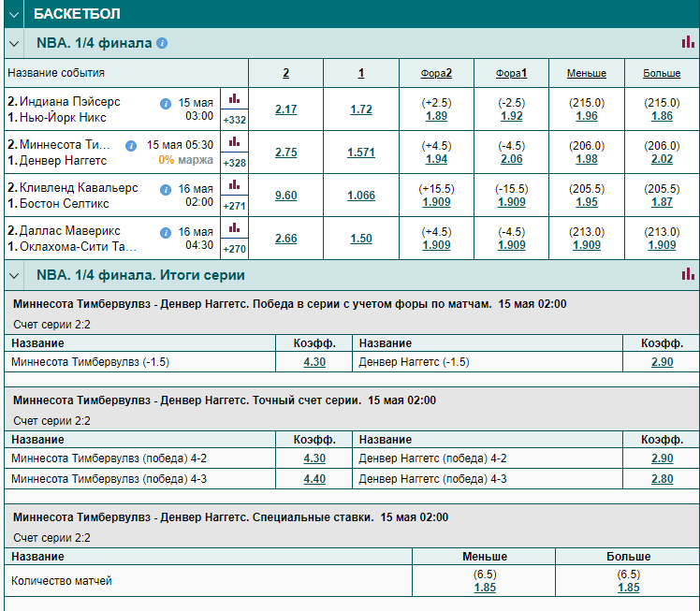700x611 pixels.
Task: Select handicap +4.5 odds 1.909 for Даллас
Action: click(436, 245)
